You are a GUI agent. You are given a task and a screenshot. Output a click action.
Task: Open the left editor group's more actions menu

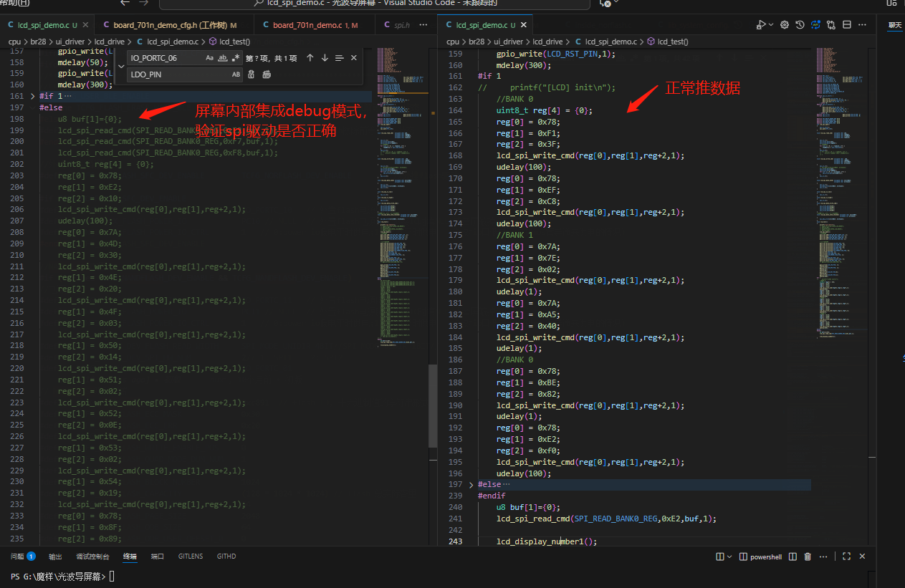[x=423, y=25]
